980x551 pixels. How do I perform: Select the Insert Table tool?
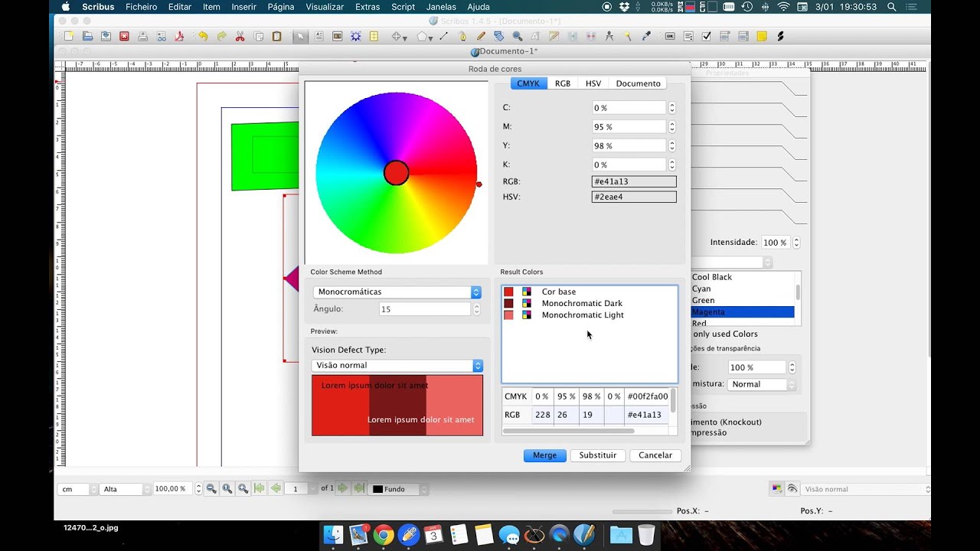click(374, 36)
